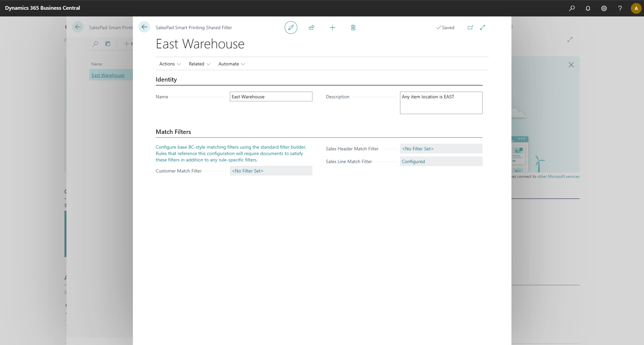Open the Related menu
The height and width of the screenshot is (345, 644).
click(x=199, y=64)
